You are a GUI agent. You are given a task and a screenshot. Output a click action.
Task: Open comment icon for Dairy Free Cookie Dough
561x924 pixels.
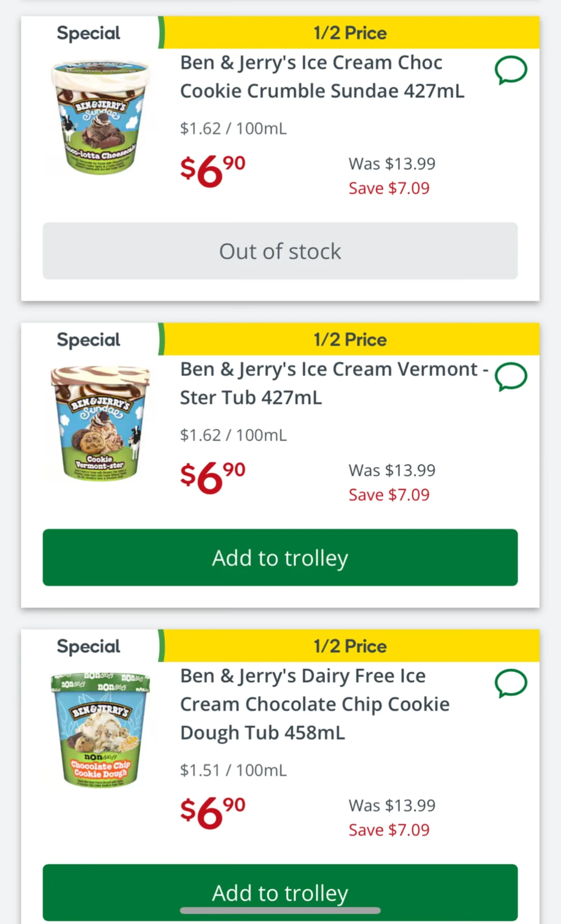point(511,683)
